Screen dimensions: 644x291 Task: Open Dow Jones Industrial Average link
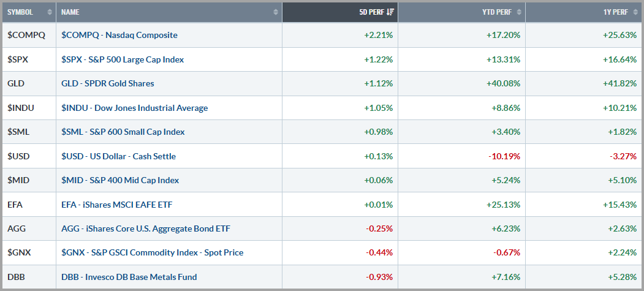coord(134,108)
